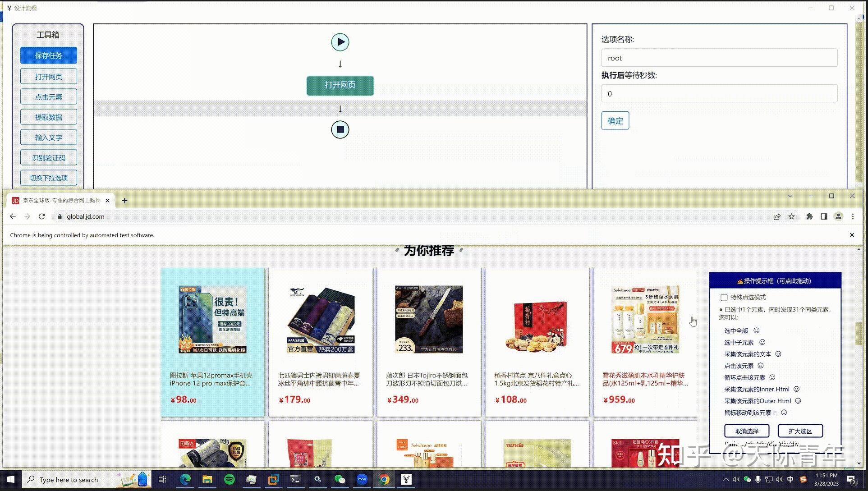This screenshot has width=868, height=491.
Task: Select the 选中全部 option text
Action: tap(736, 330)
